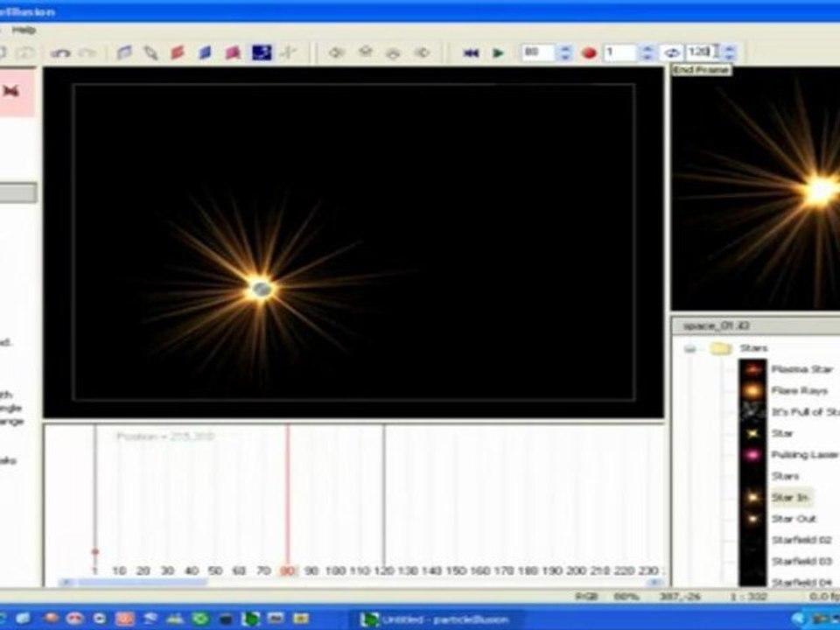Click the Plasma Star thumbnail image

[752, 369]
